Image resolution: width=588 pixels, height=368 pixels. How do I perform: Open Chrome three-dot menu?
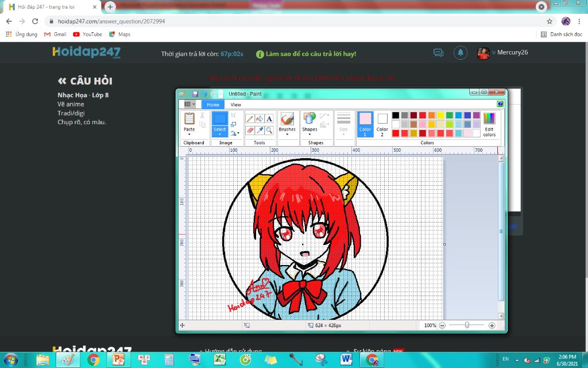coord(579,21)
